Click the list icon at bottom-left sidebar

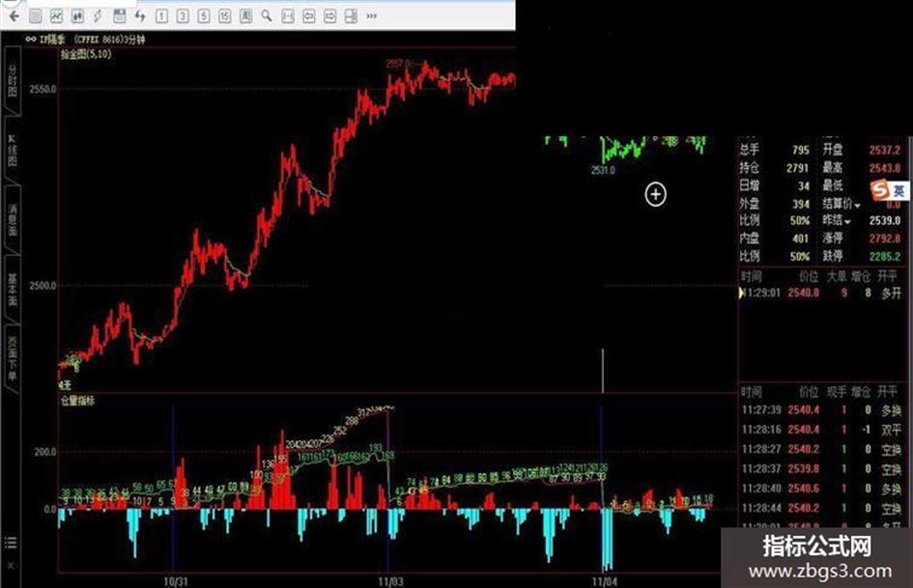point(11,543)
